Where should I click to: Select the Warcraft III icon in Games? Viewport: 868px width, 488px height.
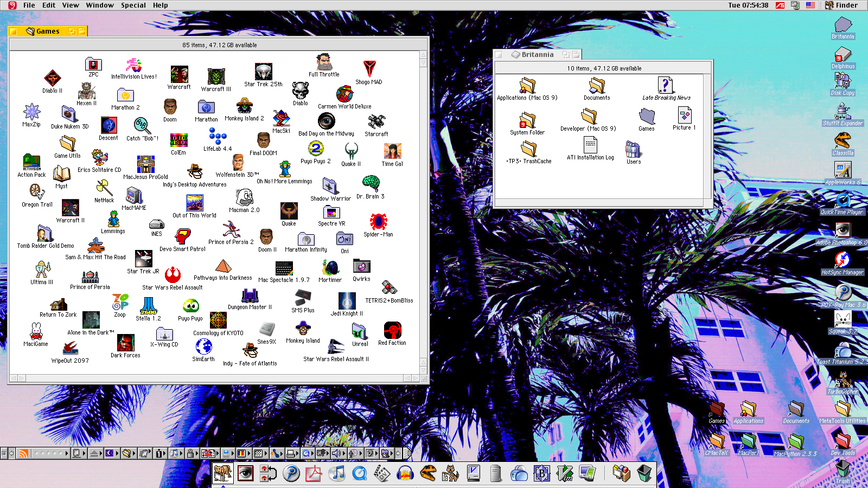click(216, 76)
